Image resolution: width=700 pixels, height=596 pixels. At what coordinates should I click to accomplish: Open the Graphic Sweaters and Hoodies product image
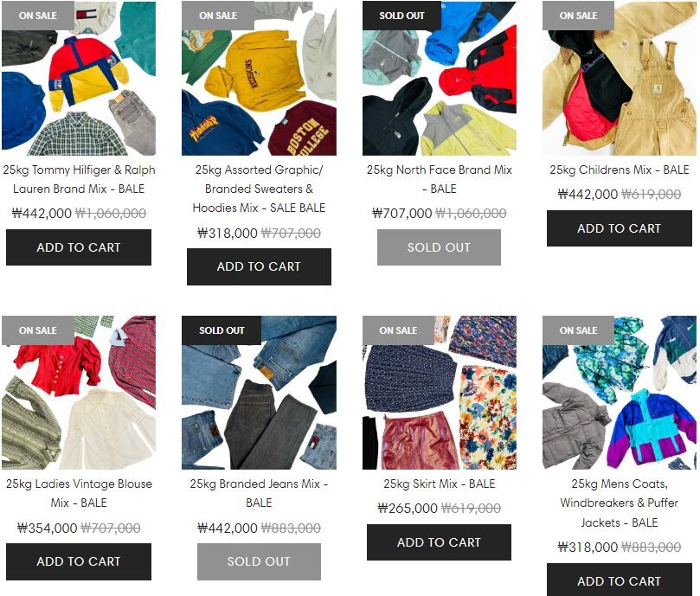pyautogui.click(x=259, y=78)
